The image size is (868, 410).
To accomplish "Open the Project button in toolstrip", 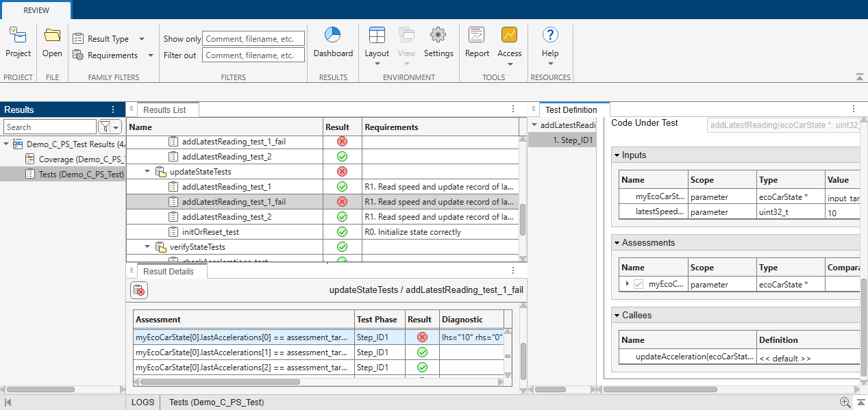I will (x=18, y=42).
